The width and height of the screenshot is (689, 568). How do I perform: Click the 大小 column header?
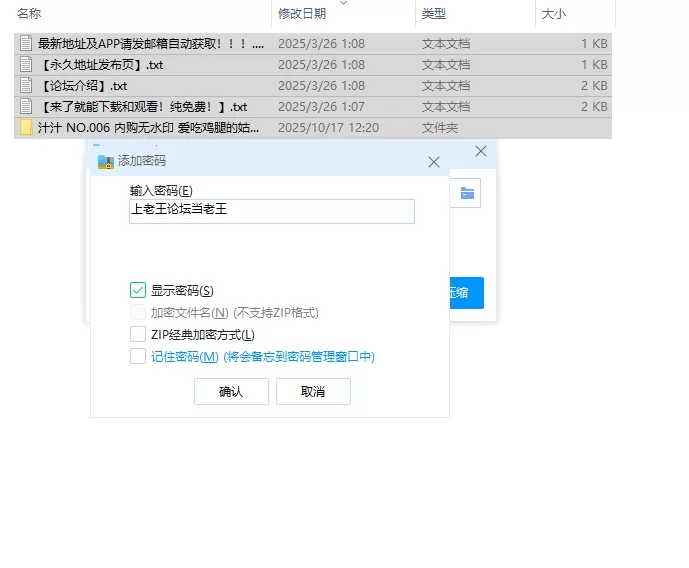554,14
